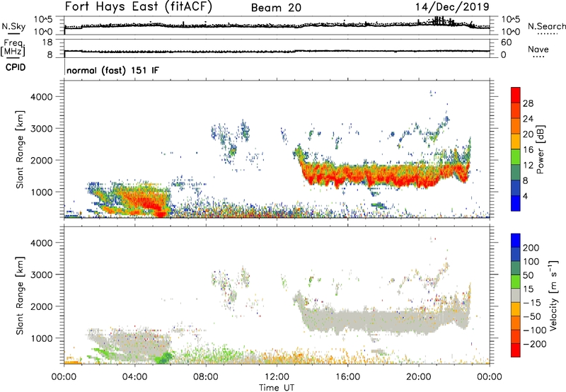Click the "CPID" row label
This screenshot has width=566, height=392.
(x=16, y=67)
